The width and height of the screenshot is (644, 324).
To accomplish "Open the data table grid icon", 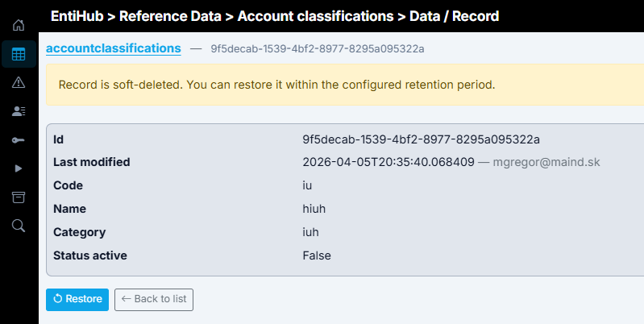I will click(x=19, y=54).
